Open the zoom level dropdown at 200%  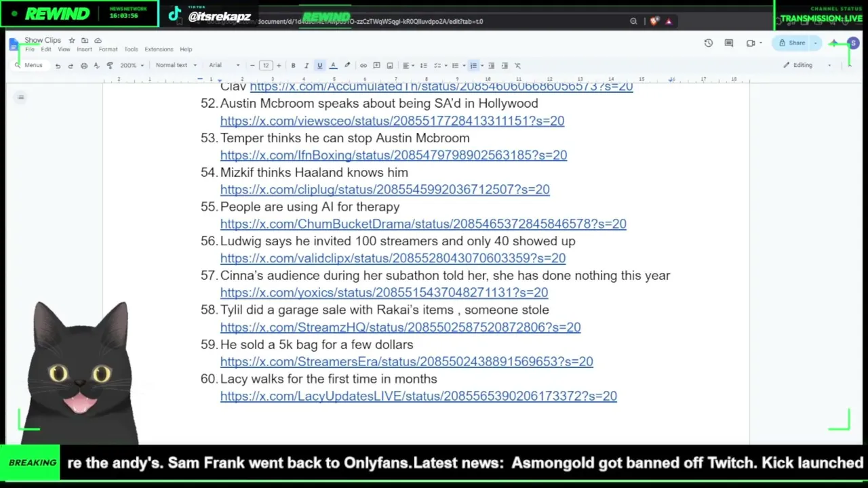click(x=132, y=66)
